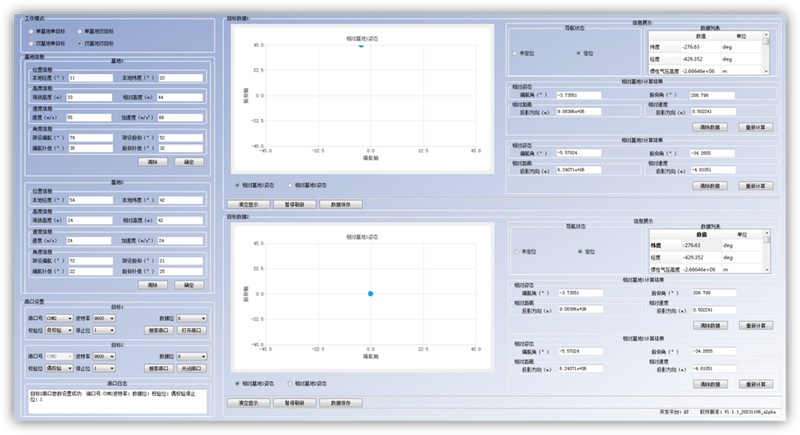Screen dimensions: 800x435
Task: Click 清除 button under 基地1
Action: [153, 162]
